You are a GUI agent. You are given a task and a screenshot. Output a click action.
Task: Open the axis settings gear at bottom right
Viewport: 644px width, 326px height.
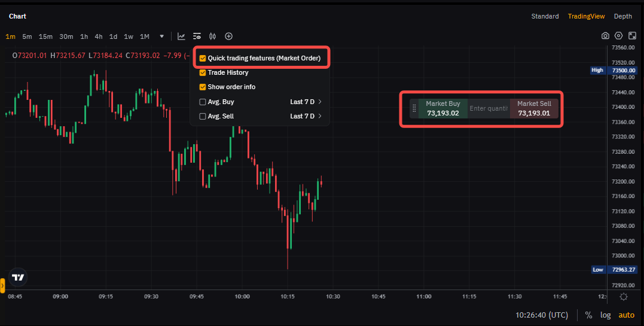pyautogui.click(x=624, y=297)
